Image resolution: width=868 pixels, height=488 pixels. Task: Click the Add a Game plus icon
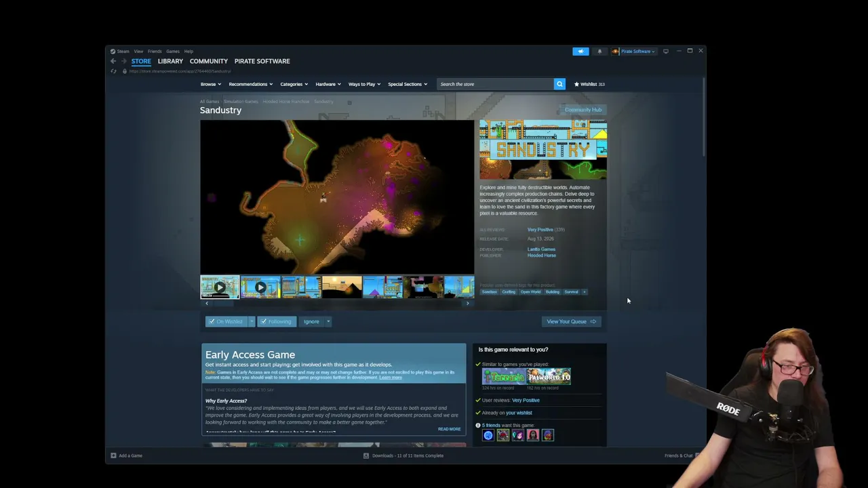pos(113,455)
